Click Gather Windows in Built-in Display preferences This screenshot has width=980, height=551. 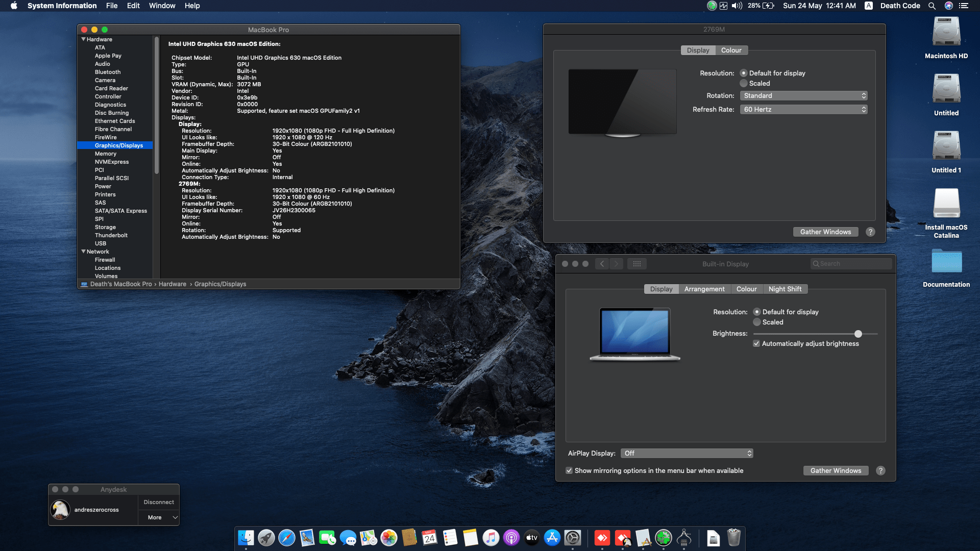tap(836, 470)
